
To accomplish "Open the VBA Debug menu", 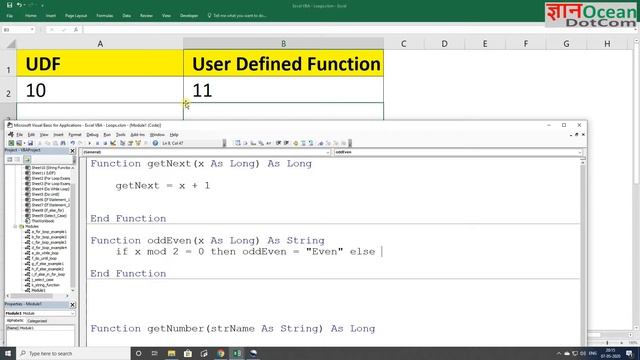I will (x=92, y=135).
